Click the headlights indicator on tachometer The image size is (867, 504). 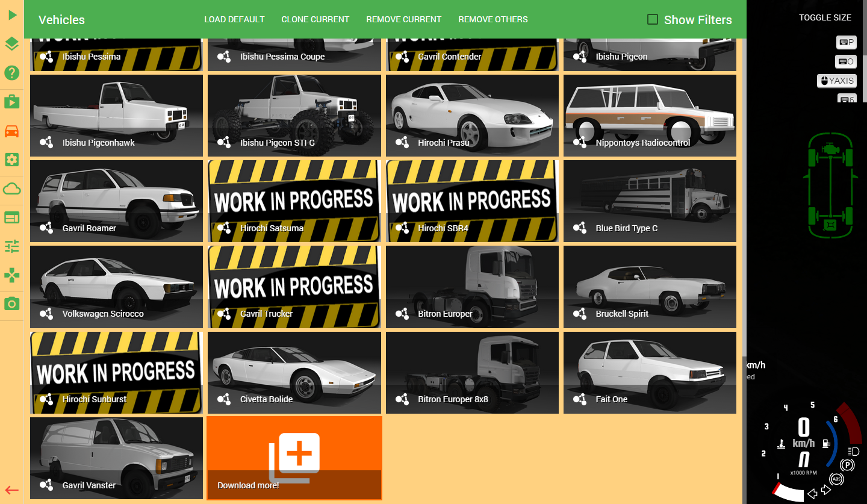(x=853, y=452)
